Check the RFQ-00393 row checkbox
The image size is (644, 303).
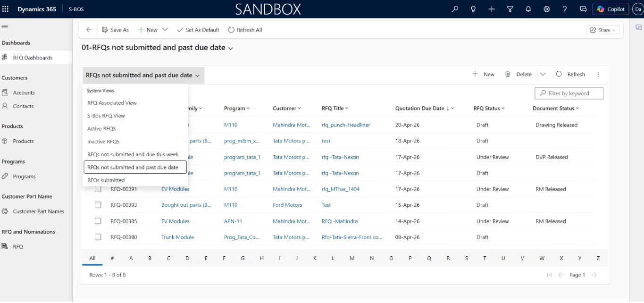tap(98, 205)
